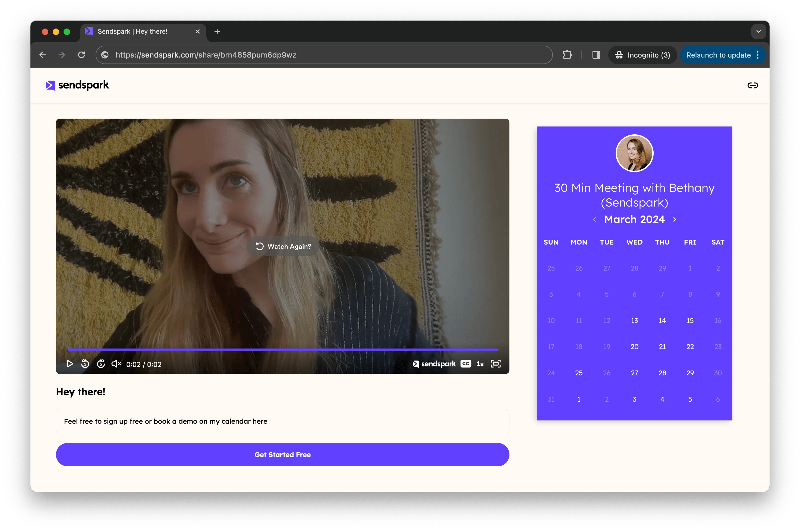Image resolution: width=800 pixels, height=532 pixels.
Task: Click the browser forward arrow
Action: [62, 55]
